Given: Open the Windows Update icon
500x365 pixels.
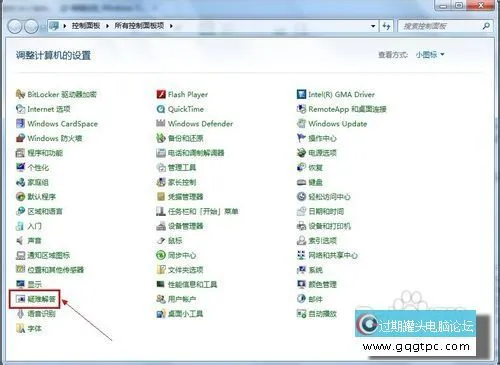Looking at the screenshot, I should [301, 123].
